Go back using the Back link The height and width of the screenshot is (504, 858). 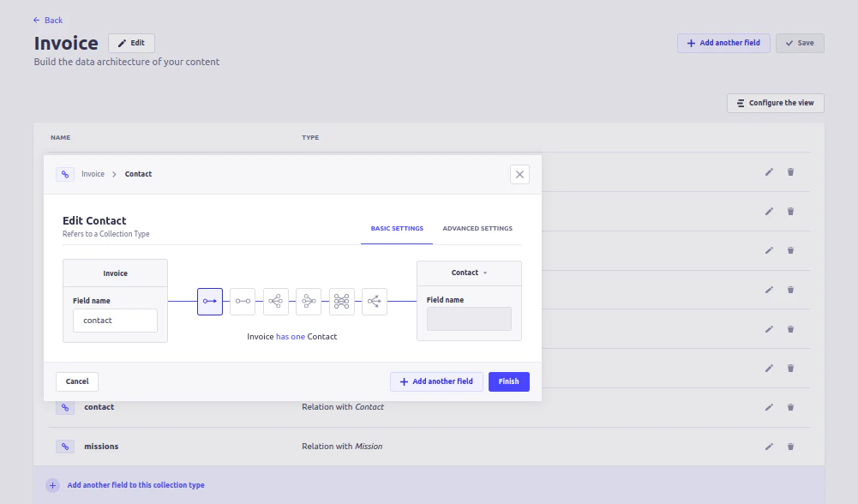click(48, 20)
